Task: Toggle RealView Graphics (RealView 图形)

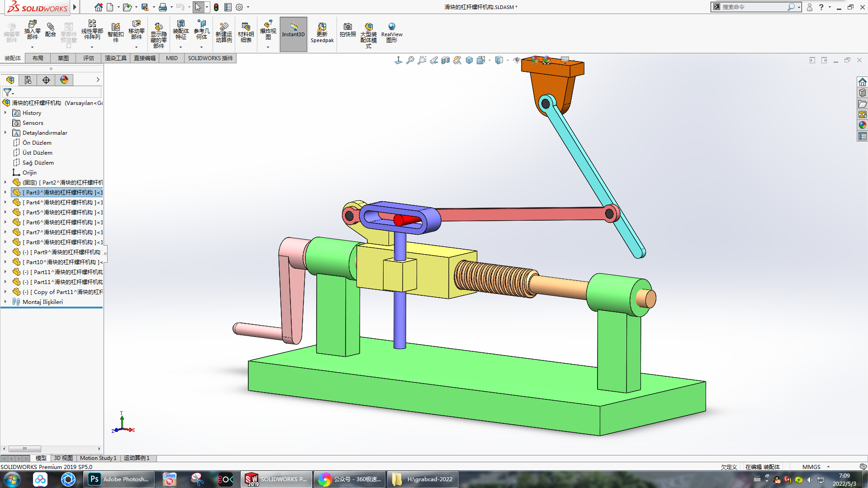Action: (x=392, y=33)
